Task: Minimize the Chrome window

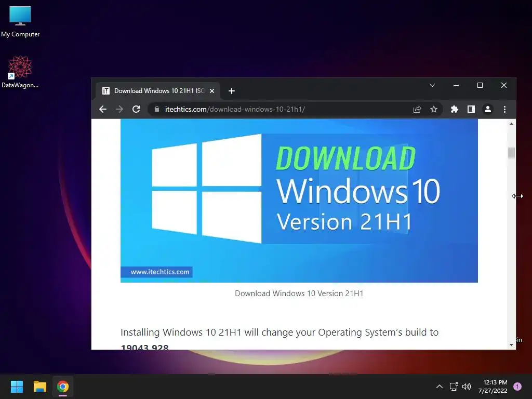Action: (x=456, y=85)
